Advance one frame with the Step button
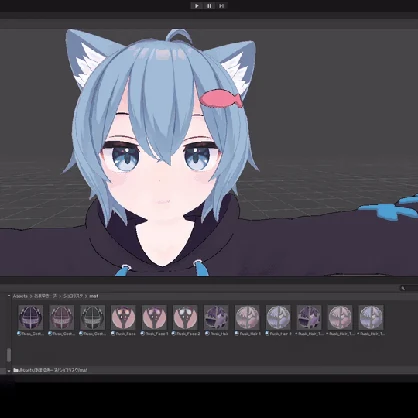 click(x=221, y=6)
